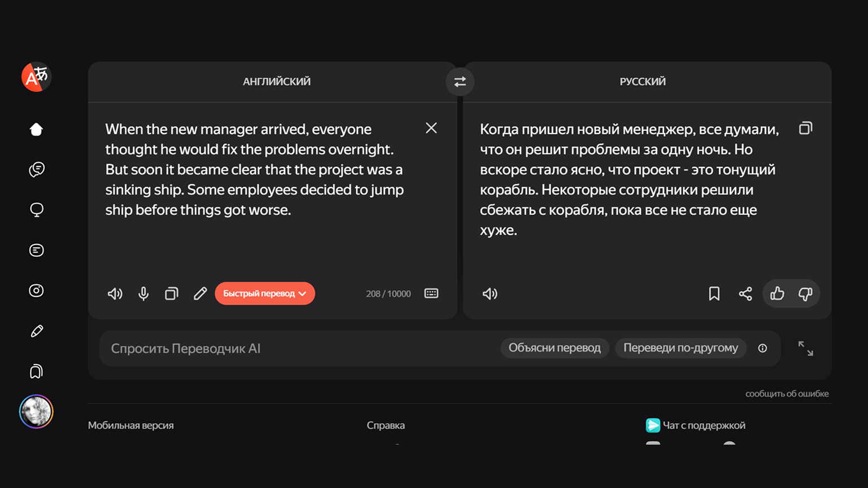Listen to the English source text
Viewport: 868px width, 488px height.
[x=115, y=294]
